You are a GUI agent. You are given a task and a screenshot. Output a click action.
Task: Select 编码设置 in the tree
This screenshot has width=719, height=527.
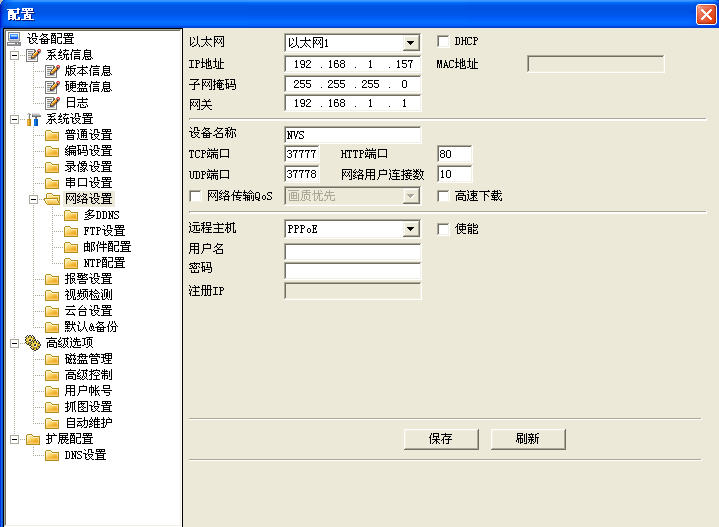click(88, 151)
